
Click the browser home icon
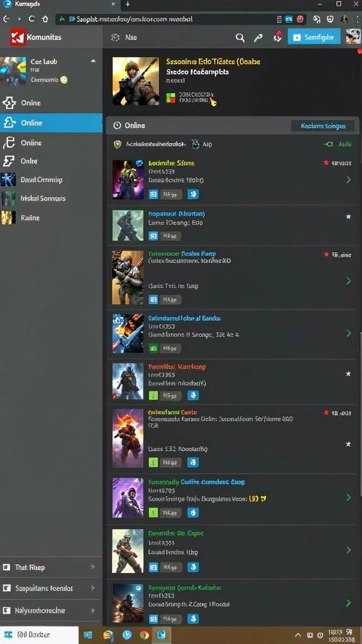tap(45, 19)
